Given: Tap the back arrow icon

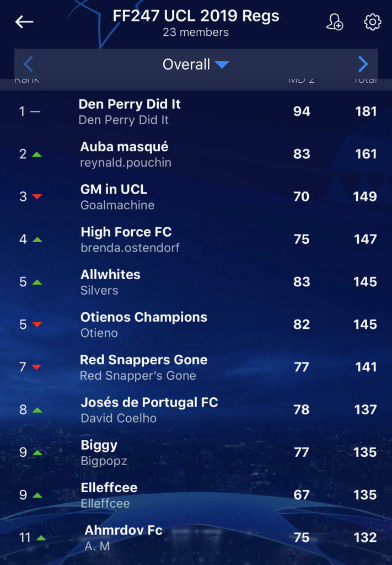Looking at the screenshot, I should tap(24, 22).
